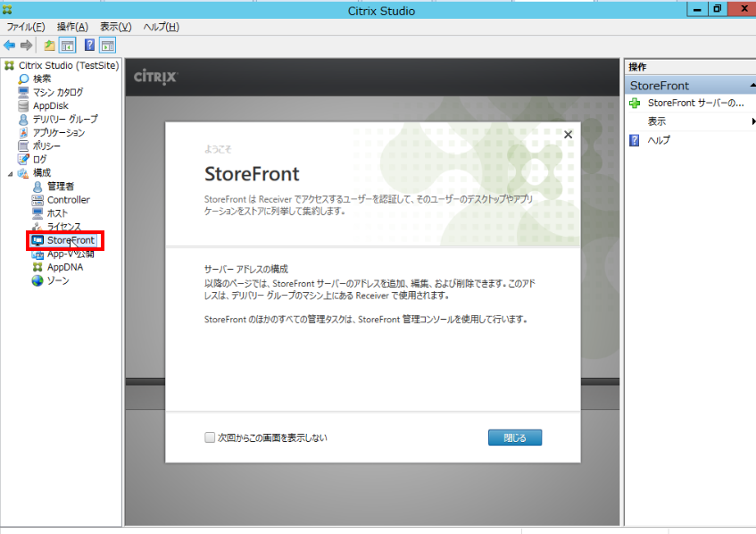Open the 操作(A) menu

72,27
